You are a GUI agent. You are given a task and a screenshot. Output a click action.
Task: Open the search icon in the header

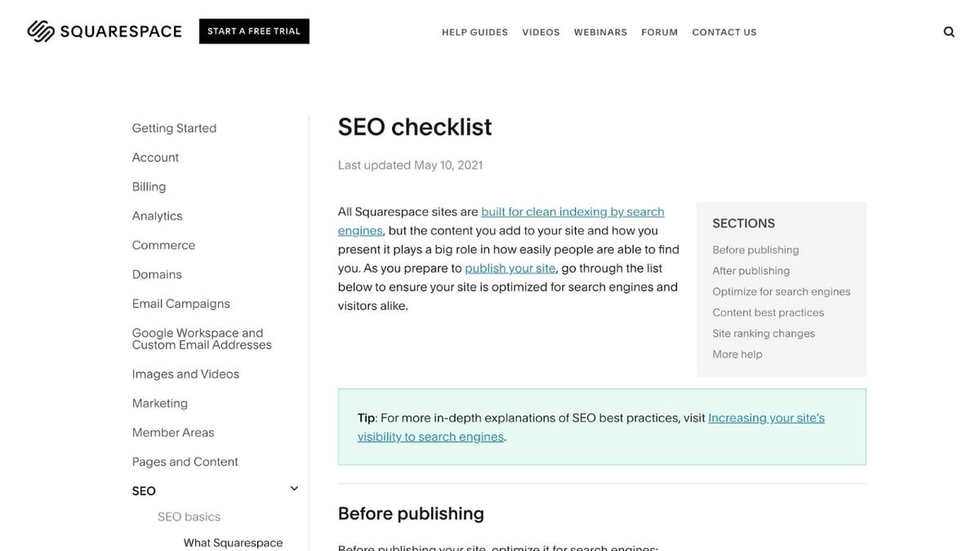944,29
